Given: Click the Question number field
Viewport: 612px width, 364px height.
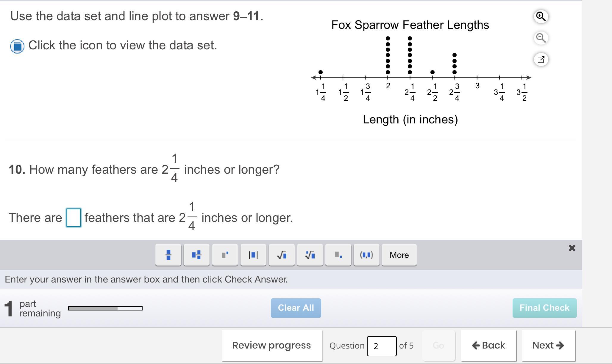Looking at the screenshot, I should (381, 346).
